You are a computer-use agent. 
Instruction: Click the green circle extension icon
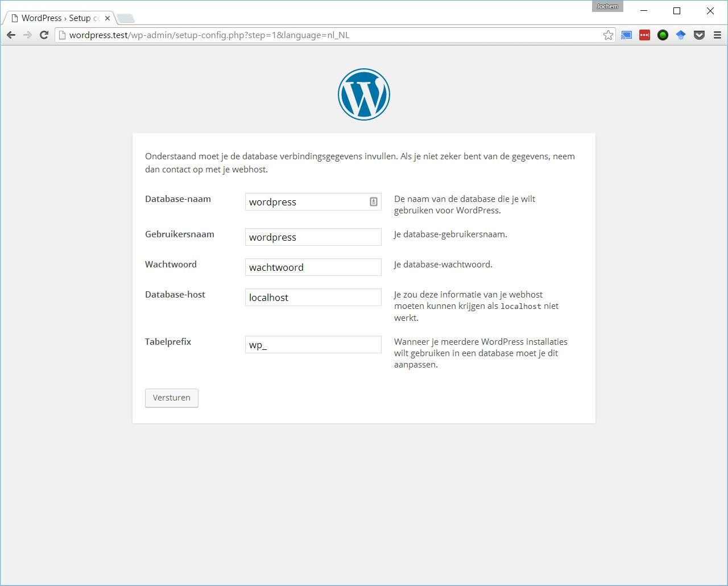tap(663, 35)
